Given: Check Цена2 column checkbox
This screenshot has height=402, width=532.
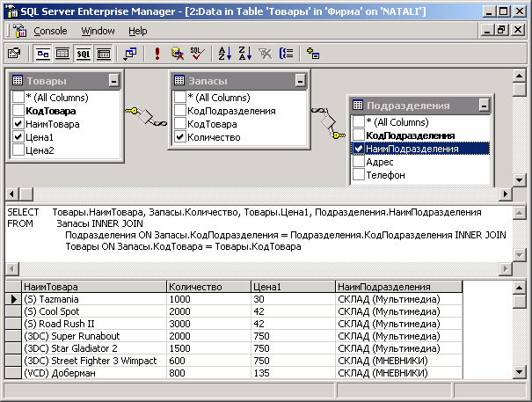Looking at the screenshot, I should pos(18,150).
